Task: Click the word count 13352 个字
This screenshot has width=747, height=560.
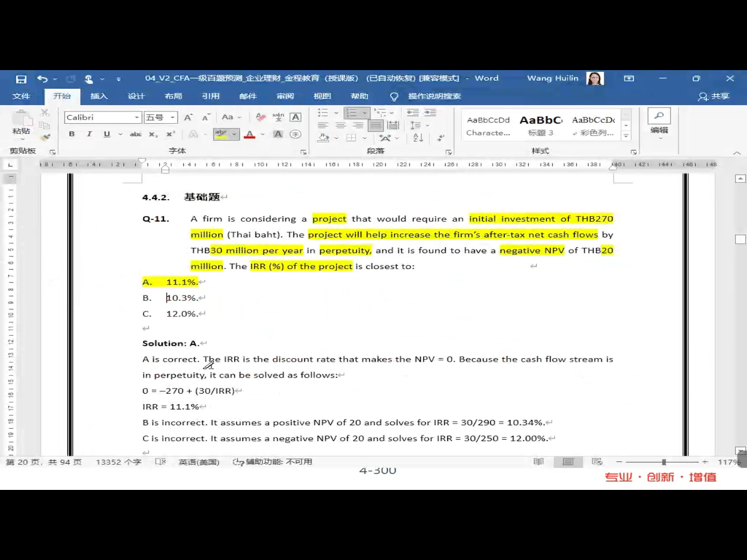Action: point(119,462)
